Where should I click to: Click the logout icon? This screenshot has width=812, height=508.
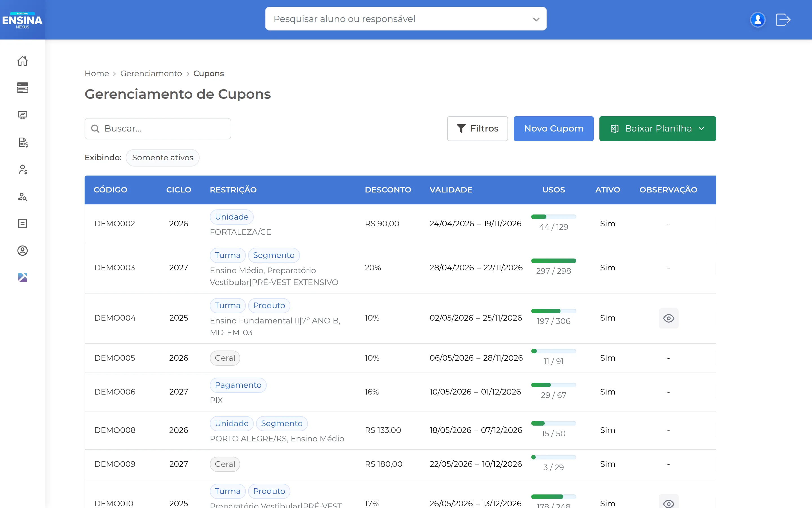click(783, 19)
